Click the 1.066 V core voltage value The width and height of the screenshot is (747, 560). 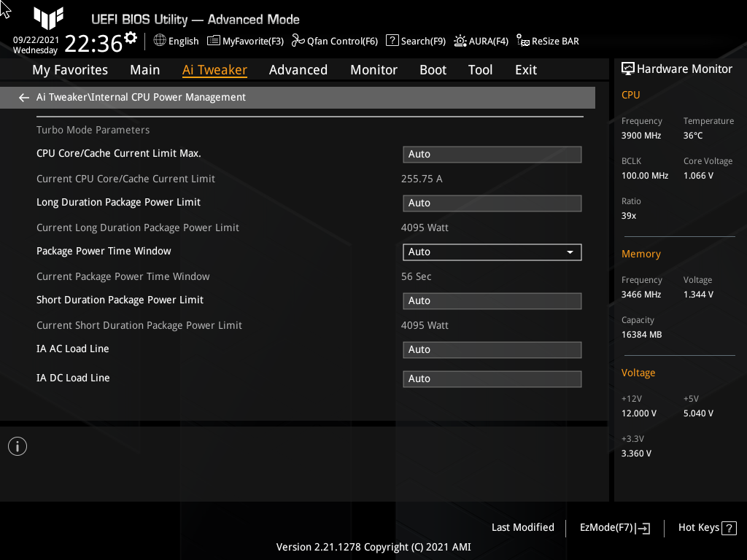point(698,176)
